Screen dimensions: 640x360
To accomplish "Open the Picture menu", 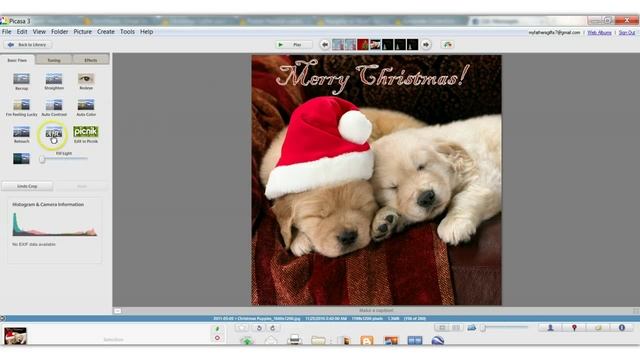I will 82,31.
